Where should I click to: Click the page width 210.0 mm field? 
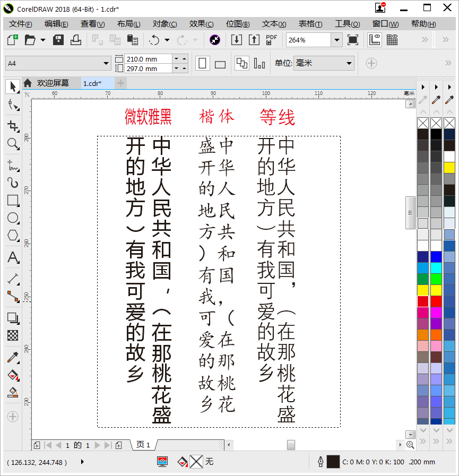(148, 59)
